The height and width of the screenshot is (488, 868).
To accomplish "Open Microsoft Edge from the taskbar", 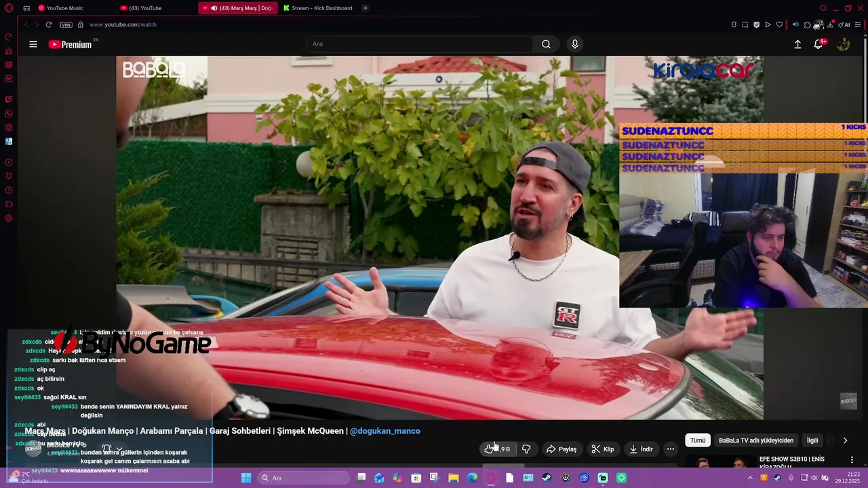I will [x=472, y=478].
